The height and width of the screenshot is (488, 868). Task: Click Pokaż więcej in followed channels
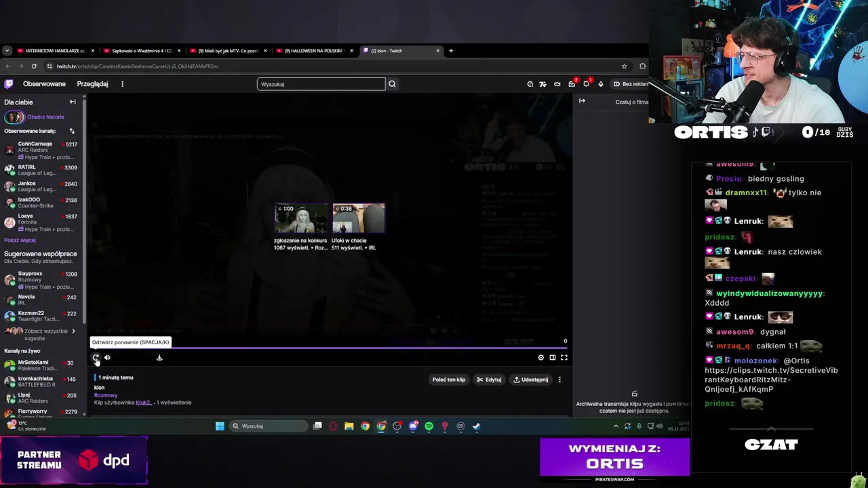20,240
